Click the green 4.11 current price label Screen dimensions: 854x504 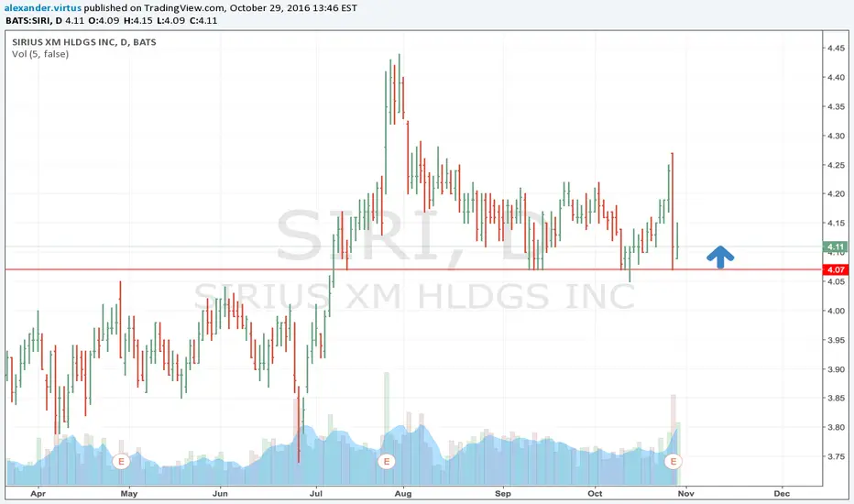(x=836, y=247)
